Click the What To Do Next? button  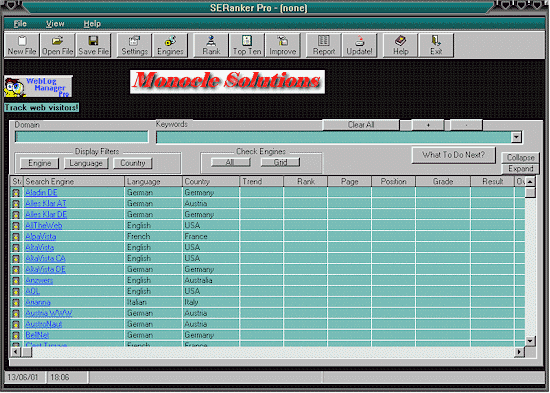pos(454,155)
